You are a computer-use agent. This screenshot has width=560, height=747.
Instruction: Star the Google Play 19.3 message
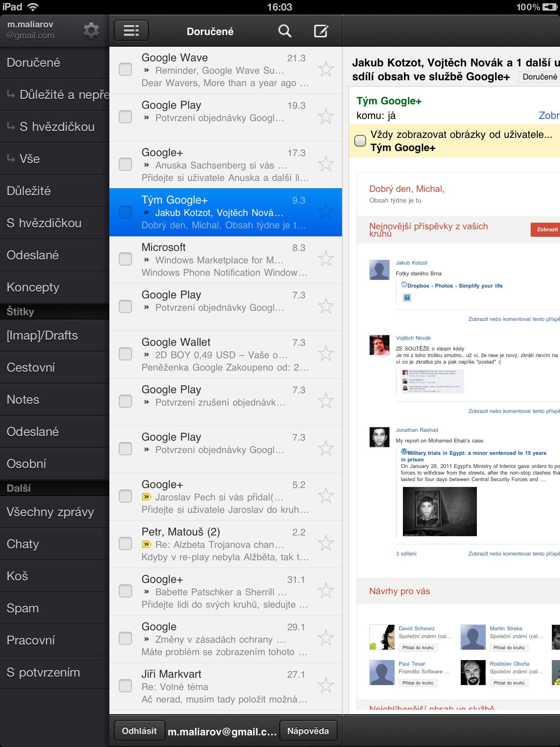click(326, 117)
